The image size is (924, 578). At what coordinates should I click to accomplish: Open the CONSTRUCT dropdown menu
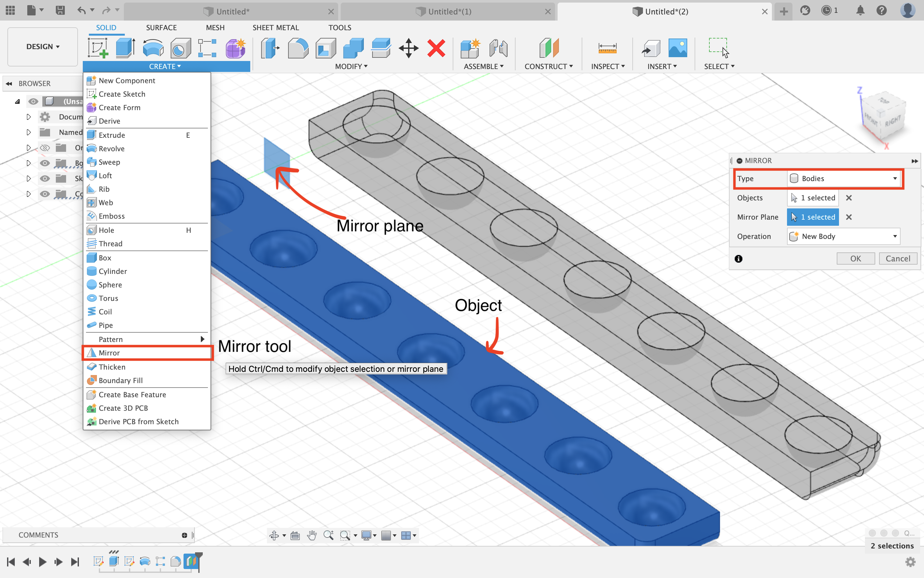tap(549, 66)
